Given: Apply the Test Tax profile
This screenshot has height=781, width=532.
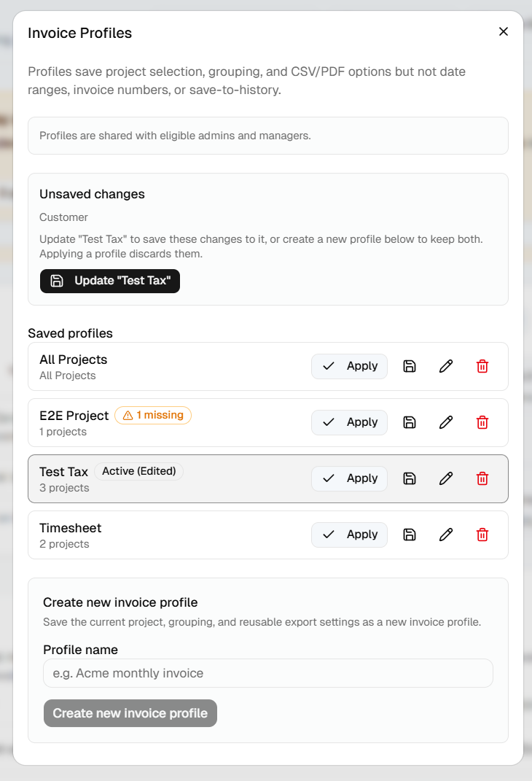Looking at the screenshot, I should click(x=349, y=478).
